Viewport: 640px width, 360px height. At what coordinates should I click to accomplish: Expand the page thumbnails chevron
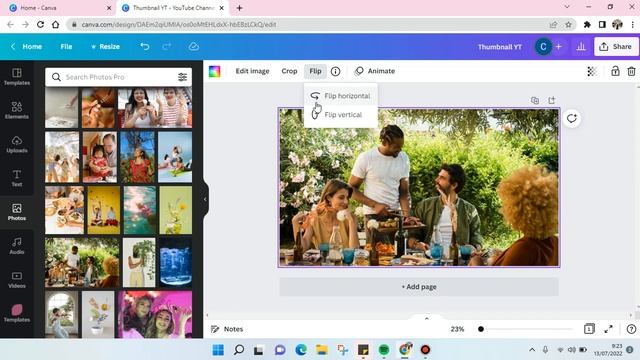tap(427, 318)
